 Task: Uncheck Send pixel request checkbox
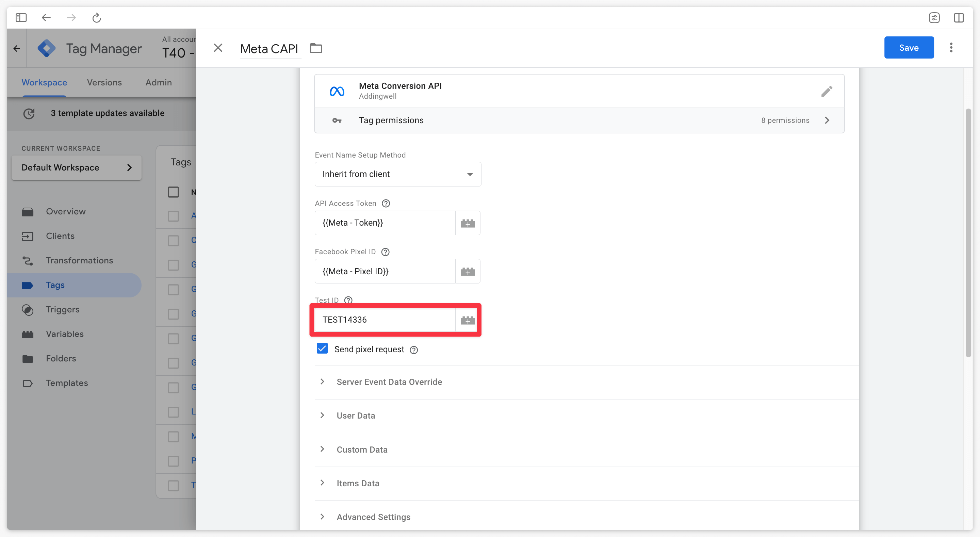(x=322, y=348)
